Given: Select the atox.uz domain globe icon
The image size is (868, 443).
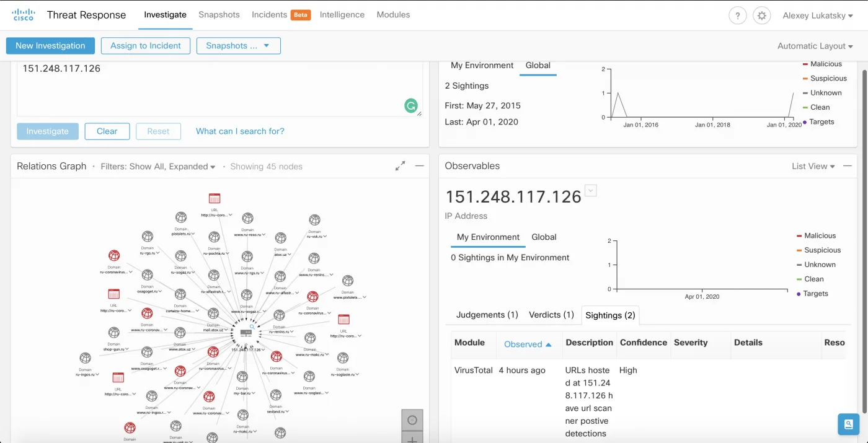Looking at the screenshot, I should pyautogui.click(x=280, y=238).
